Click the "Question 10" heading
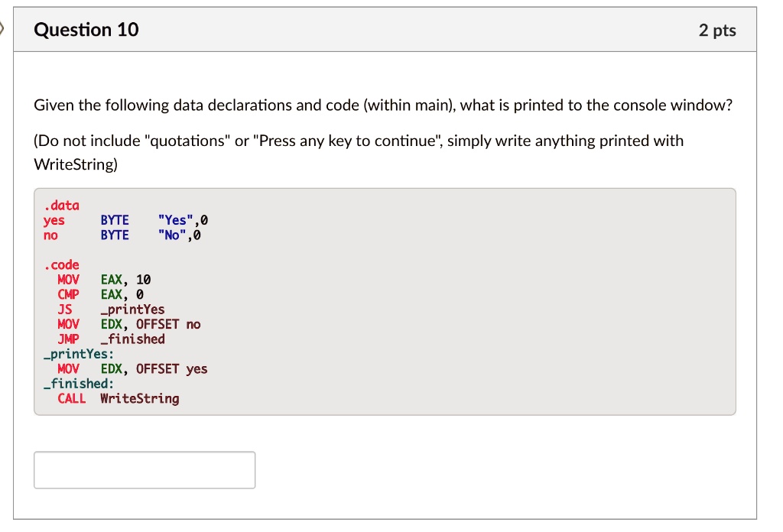Screen dimensions: 783x532 [x=86, y=30]
